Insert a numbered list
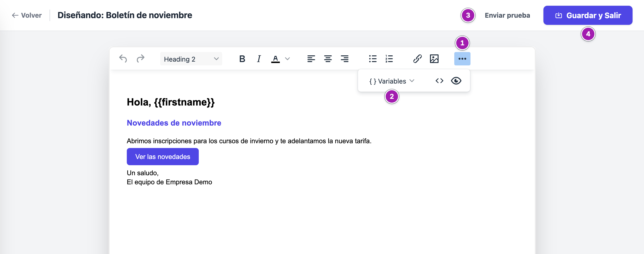The width and height of the screenshot is (644, 254). point(389,59)
